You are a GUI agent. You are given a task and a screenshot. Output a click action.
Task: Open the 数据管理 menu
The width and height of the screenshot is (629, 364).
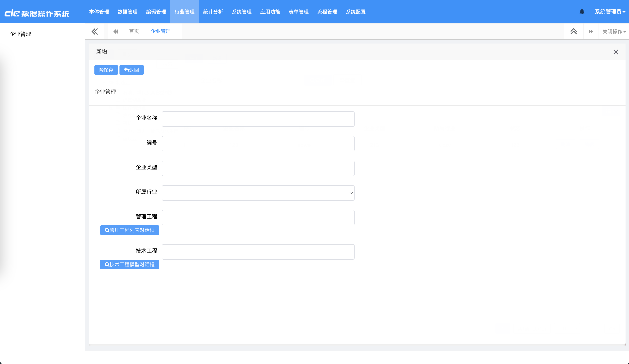tap(128, 12)
